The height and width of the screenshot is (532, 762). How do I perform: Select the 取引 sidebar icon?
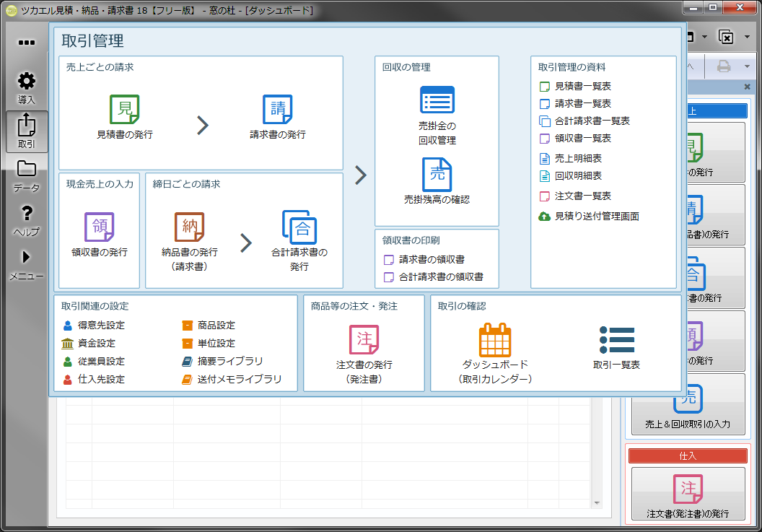(27, 131)
